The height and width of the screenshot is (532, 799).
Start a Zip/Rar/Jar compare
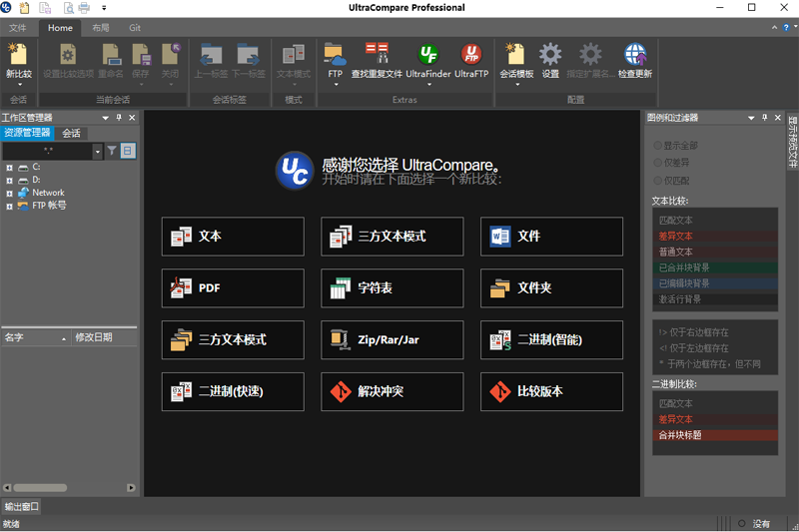point(393,340)
